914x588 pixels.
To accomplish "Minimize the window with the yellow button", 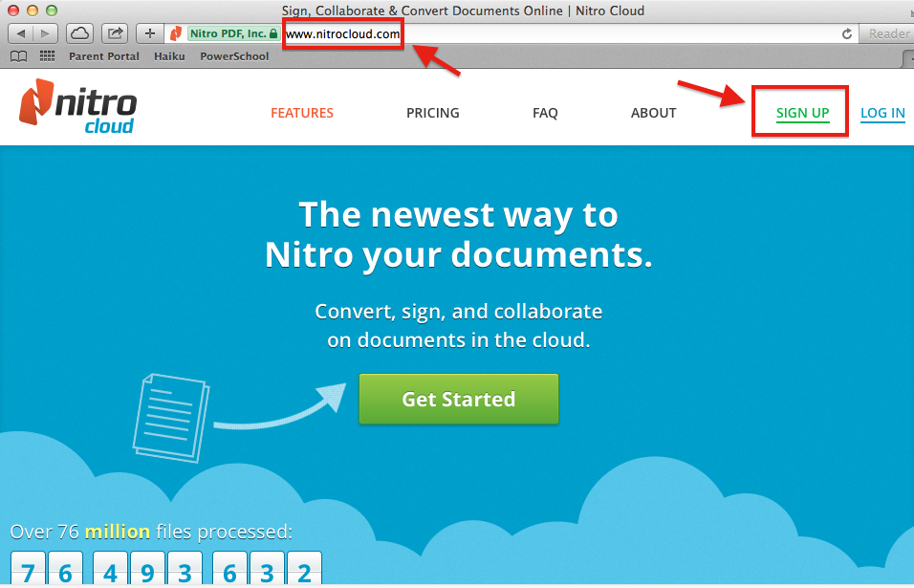I will 33,11.
